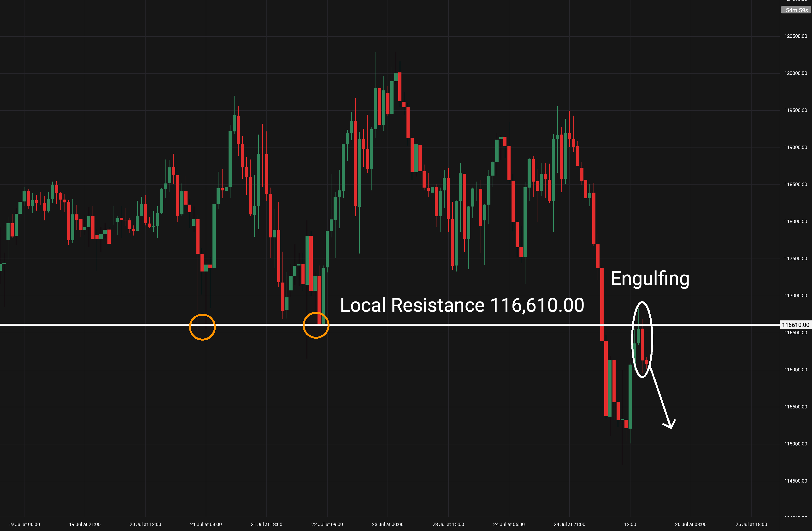Click the 117500.00 price axis label
Screen dimensions: 812x531
796,259
